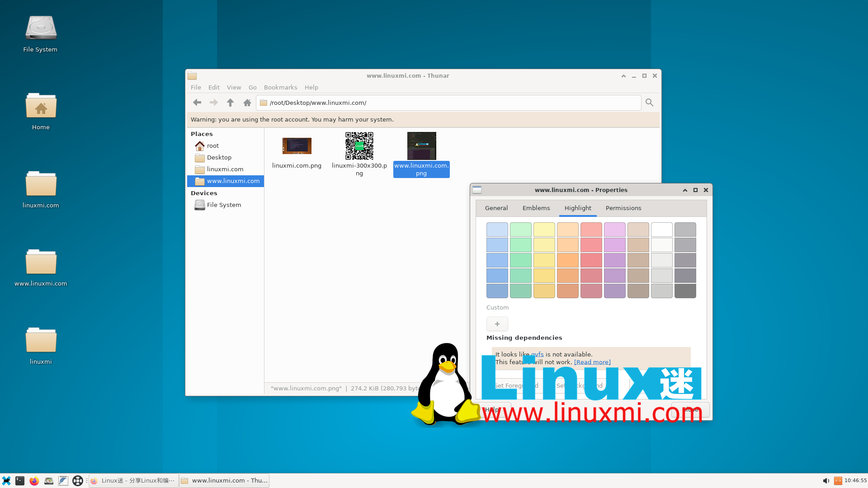Select the linuxmi desktop folder
The height and width of the screenshot is (488, 868).
[x=41, y=346]
